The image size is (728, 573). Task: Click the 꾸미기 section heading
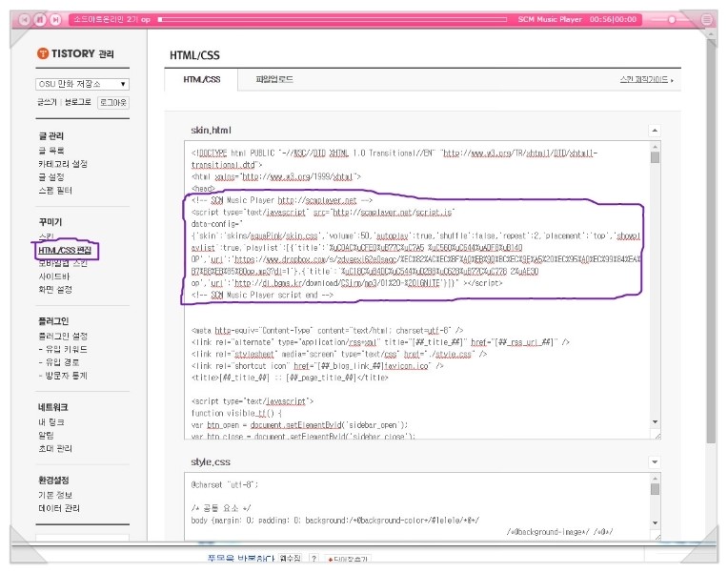[x=51, y=222]
